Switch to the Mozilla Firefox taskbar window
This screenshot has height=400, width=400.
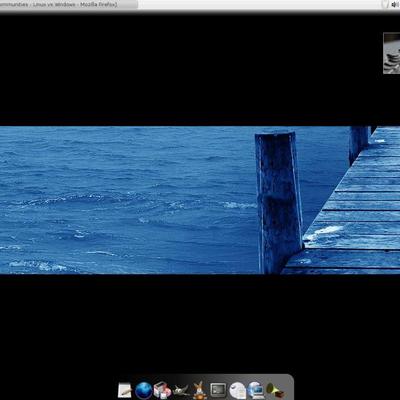[x=69, y=4]
